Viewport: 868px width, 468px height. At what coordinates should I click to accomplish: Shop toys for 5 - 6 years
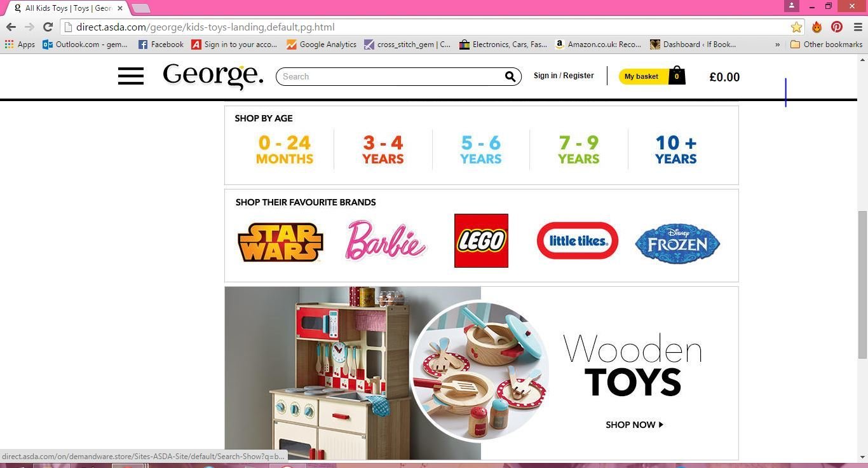(481, 149)
